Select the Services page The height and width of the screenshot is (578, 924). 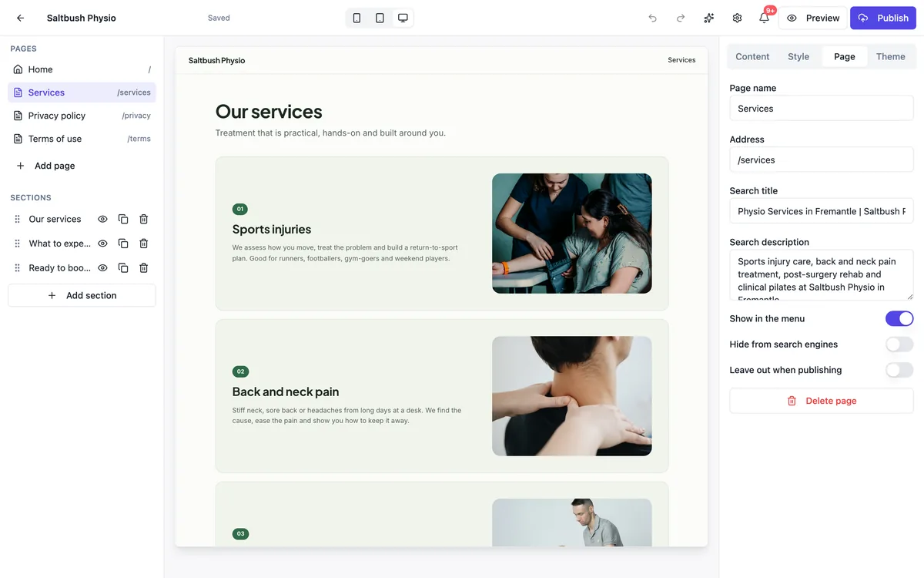[82, 92]
